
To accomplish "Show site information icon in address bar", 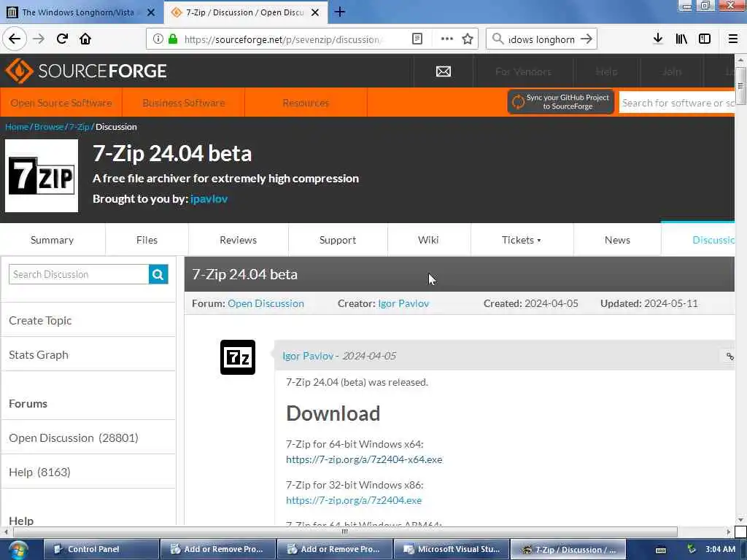I will (158, 39).
